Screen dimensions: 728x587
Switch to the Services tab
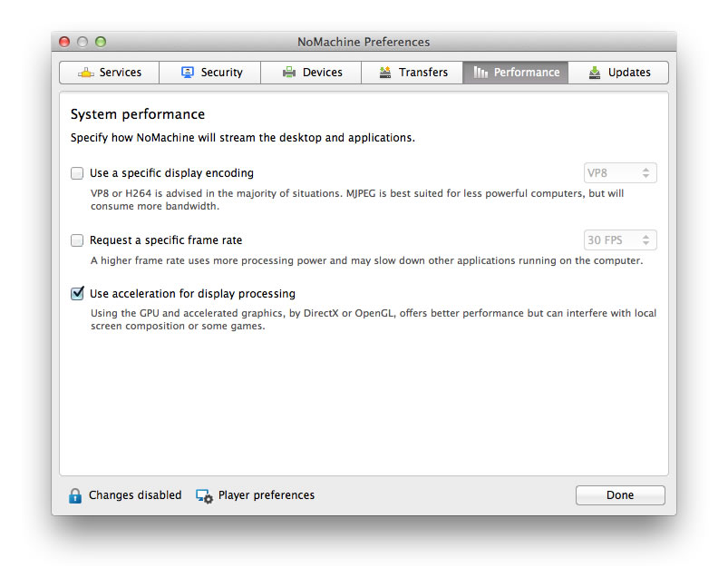click(x=110, y=73)
